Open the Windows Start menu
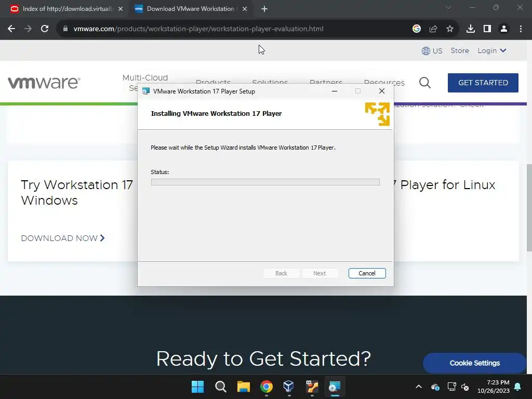 coord(197,387)
